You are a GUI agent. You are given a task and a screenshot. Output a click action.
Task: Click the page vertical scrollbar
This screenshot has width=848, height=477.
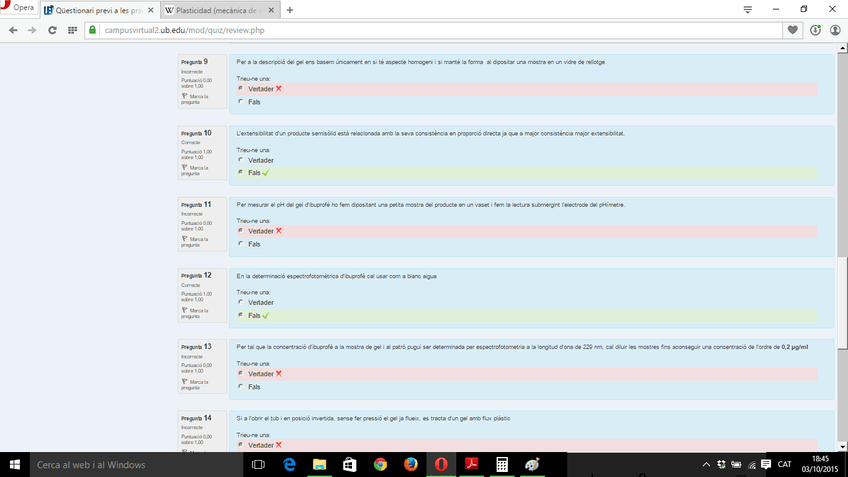(x=842, y=200)
